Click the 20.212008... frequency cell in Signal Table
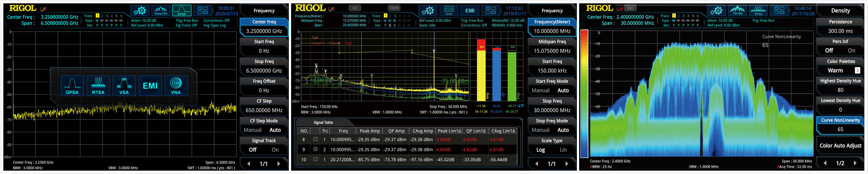Viewport: 868px width, 174px height. [343, 159]
